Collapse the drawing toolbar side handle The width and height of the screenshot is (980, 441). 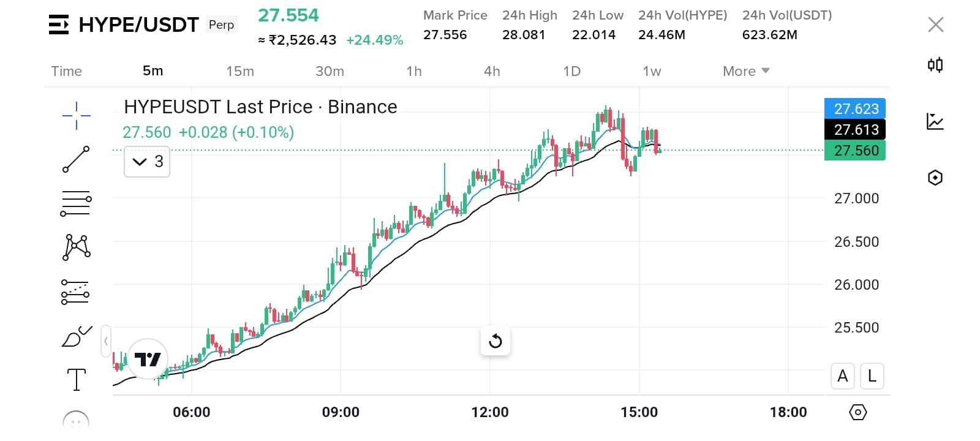(x=106, y=341)
